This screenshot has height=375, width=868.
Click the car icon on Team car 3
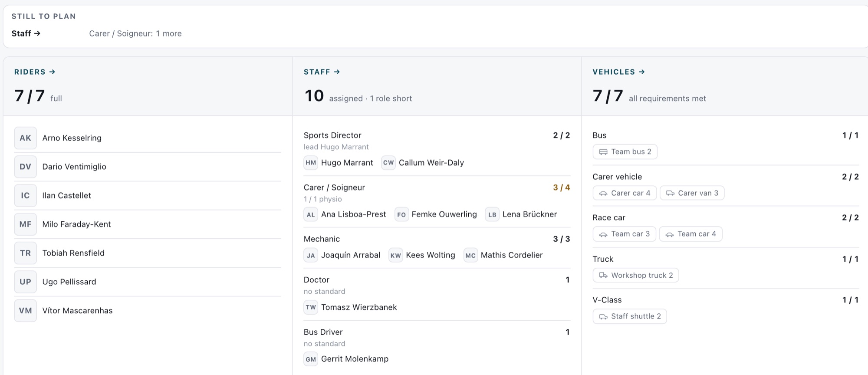pyautogui.click(x=603, y=234)
